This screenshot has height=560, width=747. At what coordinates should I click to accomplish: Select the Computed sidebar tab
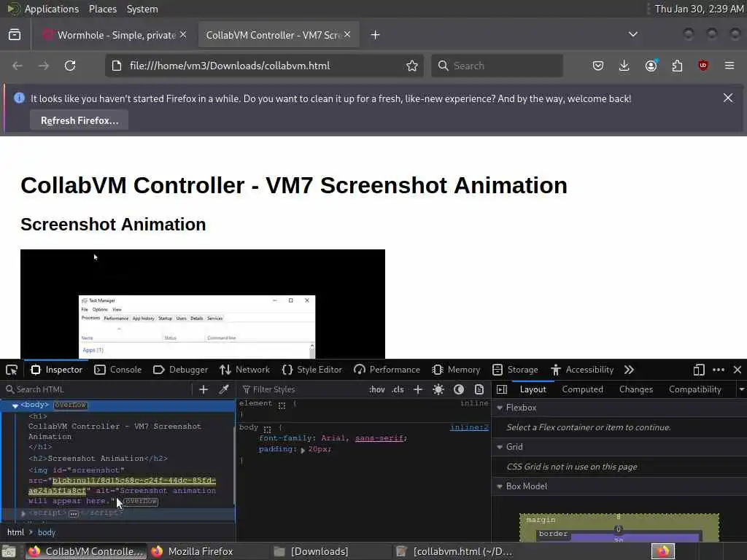pos(582,389)
